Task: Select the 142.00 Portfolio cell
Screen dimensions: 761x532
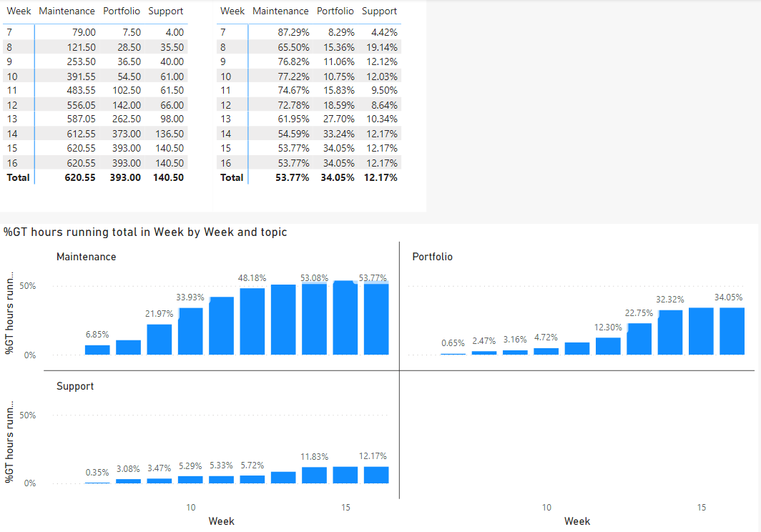Action: point(126,105)
